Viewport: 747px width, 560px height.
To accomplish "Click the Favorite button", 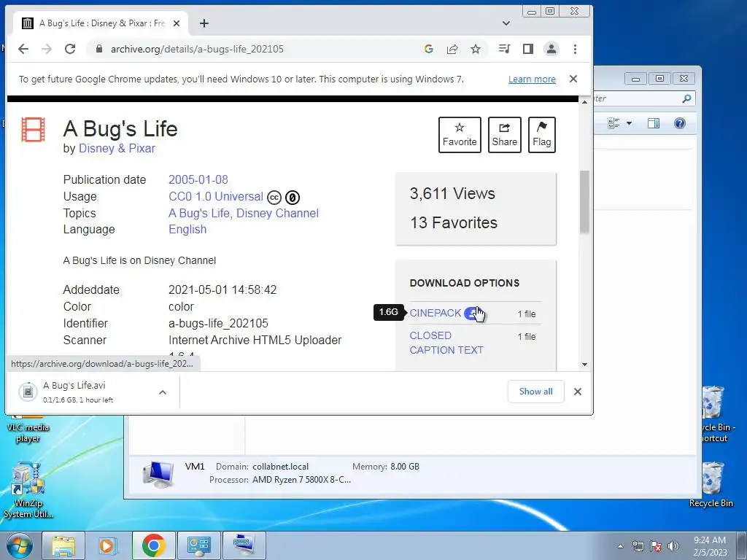I will click(x=460, y=135).
